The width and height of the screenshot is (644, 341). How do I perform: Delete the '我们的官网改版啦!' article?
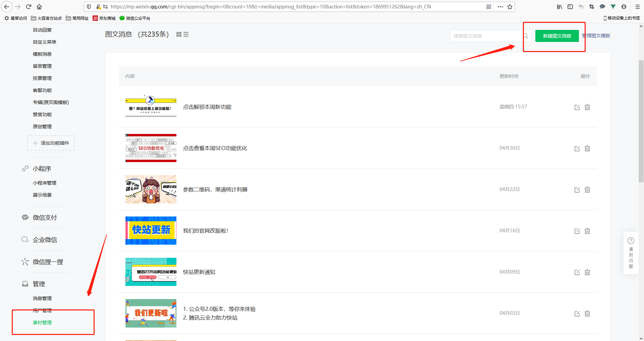pyautogui.click(x=587, y=231)
